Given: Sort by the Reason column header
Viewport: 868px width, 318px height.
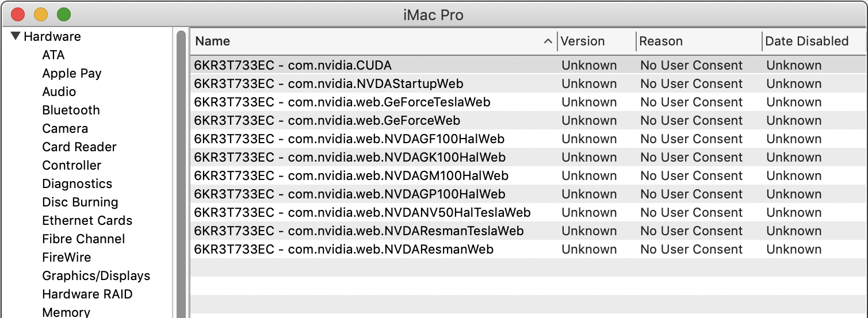Looking at the screenshot, I should pyautogui.click(x=661, y=41).
